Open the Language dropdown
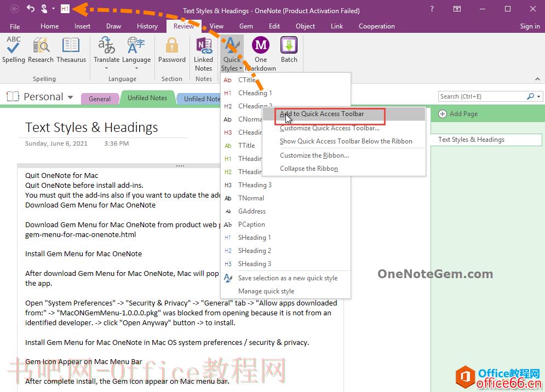545x392 pixels. 136,53
